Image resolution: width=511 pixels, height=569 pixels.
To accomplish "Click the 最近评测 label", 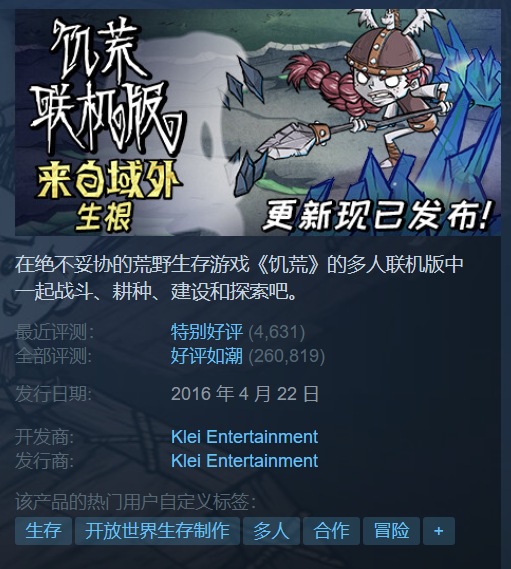I will click(x=54, y=332).
